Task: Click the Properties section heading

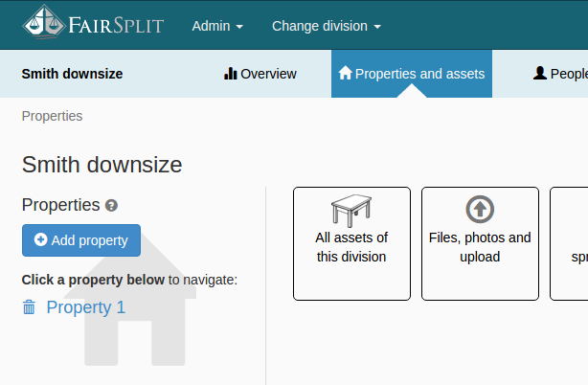Action: [60, 205]
